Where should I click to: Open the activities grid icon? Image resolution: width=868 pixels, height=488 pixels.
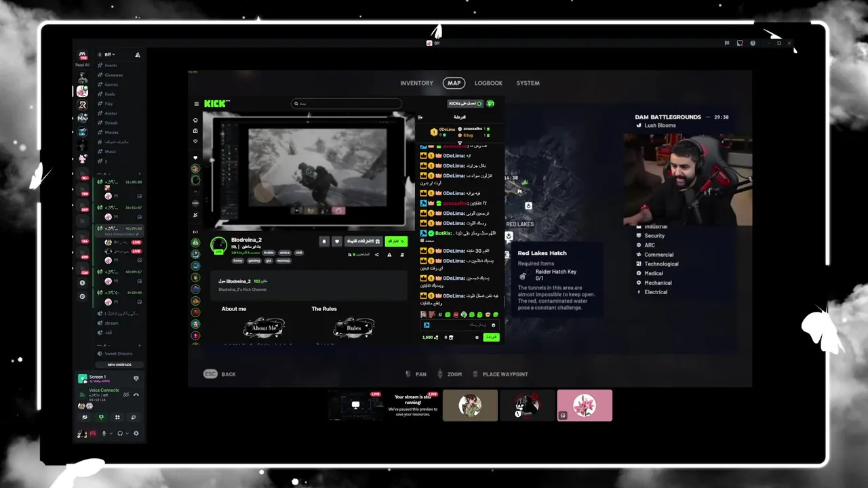(117, 417)
